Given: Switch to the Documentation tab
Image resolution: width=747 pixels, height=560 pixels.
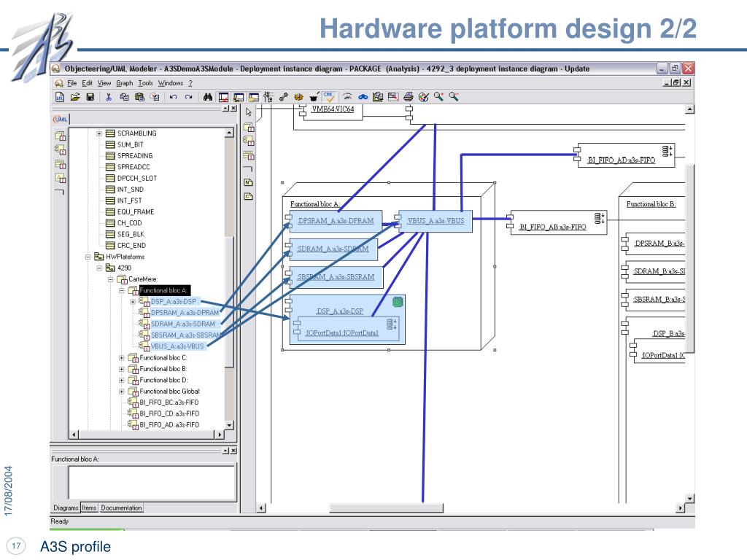Looking at the screenshot, I should 122,508.
